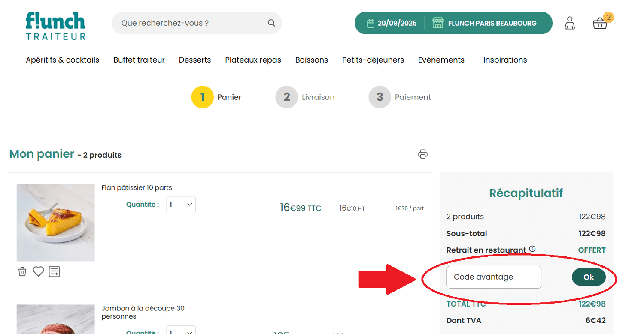Click the 1€70 / part text

410,208
